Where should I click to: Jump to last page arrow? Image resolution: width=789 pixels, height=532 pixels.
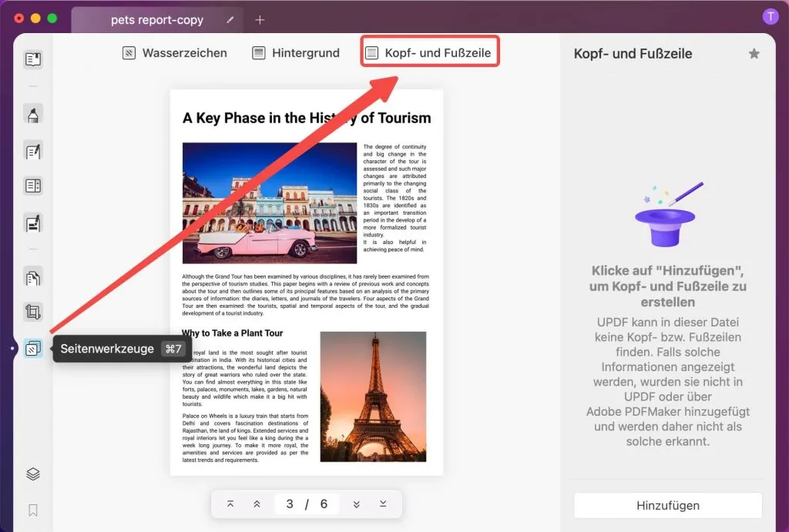383,504
